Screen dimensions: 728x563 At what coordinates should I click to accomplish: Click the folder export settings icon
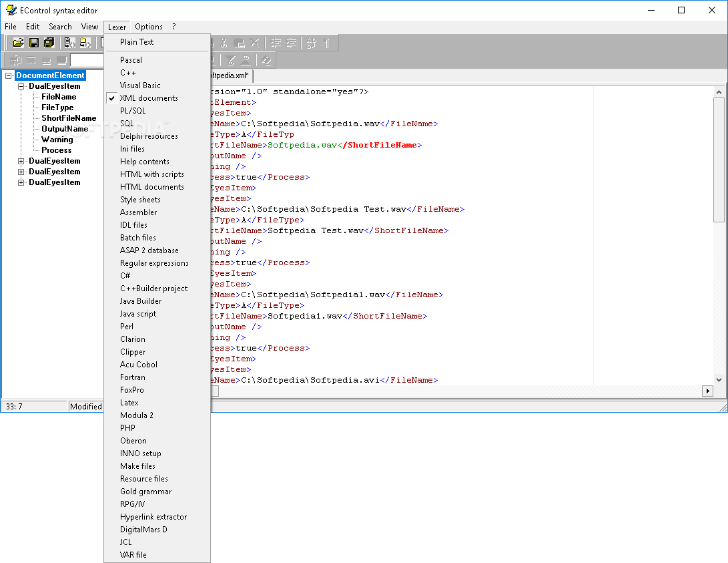(x=85, y=43)
